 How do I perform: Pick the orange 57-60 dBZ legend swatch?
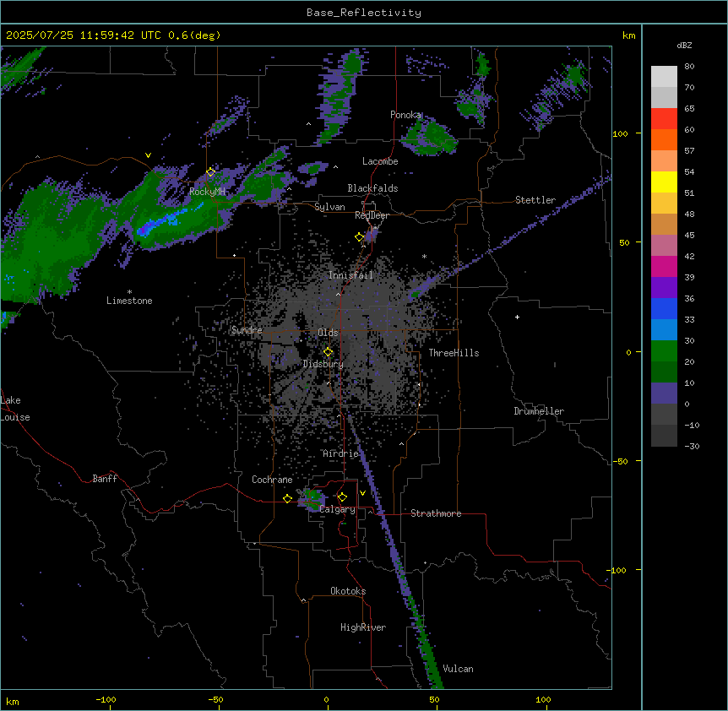(664, 139)
